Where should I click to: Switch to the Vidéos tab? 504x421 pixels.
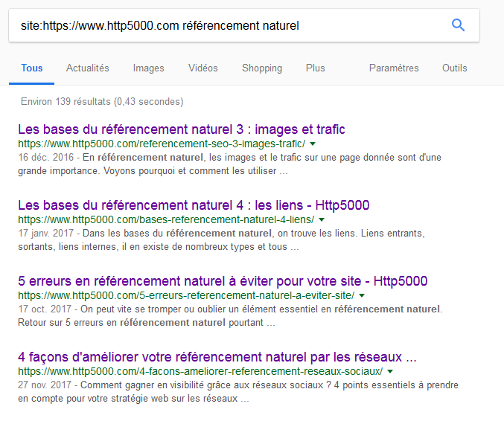pyautogui.click(x=202, y=68)
